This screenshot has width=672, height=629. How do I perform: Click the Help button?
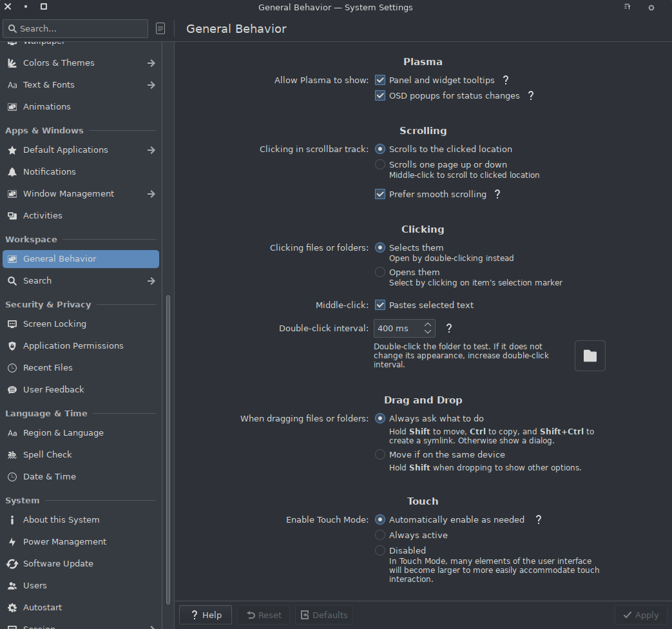tap(206, 615)
